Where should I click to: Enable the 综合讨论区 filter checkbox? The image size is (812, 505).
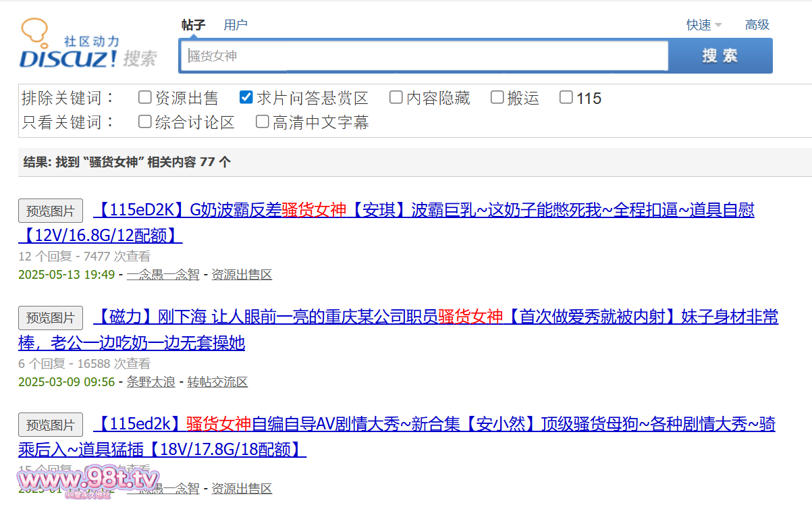[144, 122]
